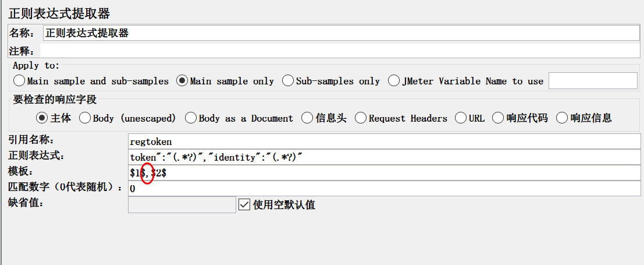Image resolution: width=644 pixels, height=265 pixels.
Task: Select the 主体 response field radio button
Action: coord(42,118)
